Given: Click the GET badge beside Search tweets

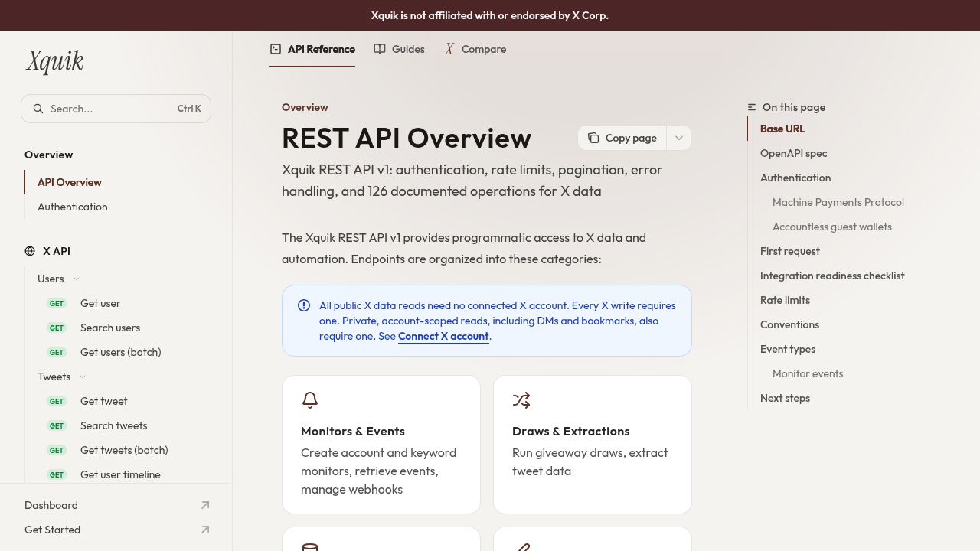Looking at the screenshot, I should [57, 425].
